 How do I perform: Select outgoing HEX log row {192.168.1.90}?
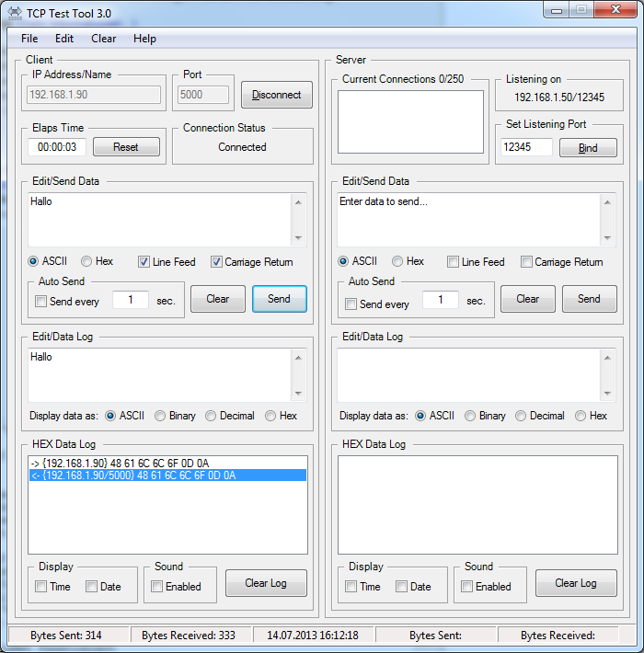[x=167, y=464]
